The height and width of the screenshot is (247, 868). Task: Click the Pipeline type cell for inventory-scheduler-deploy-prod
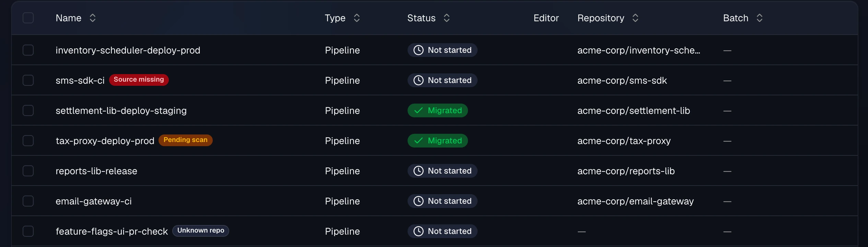342,50
